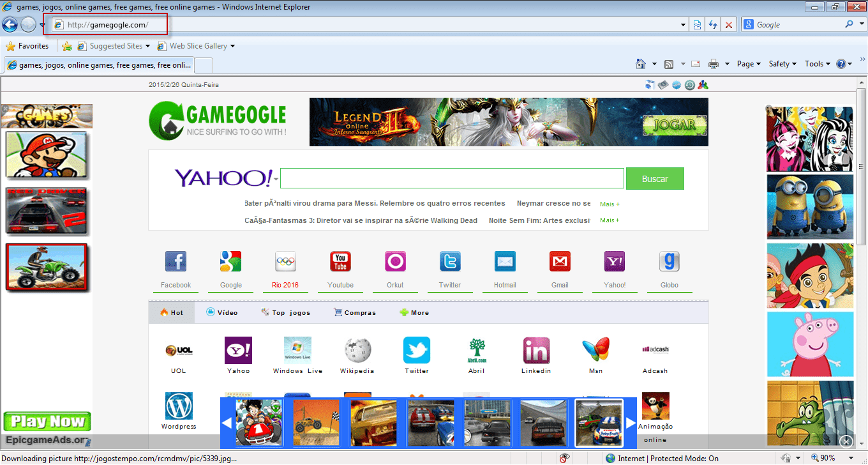Expand the address bar history dropdown
The width and height of the screenshot is (868, 465).
(x=684, y=25)
